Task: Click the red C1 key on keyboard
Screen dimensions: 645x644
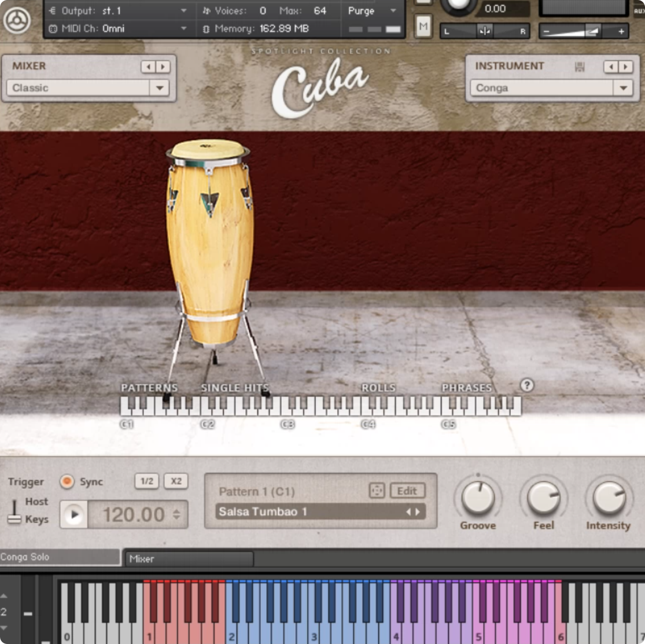Action: pos(149,630)
